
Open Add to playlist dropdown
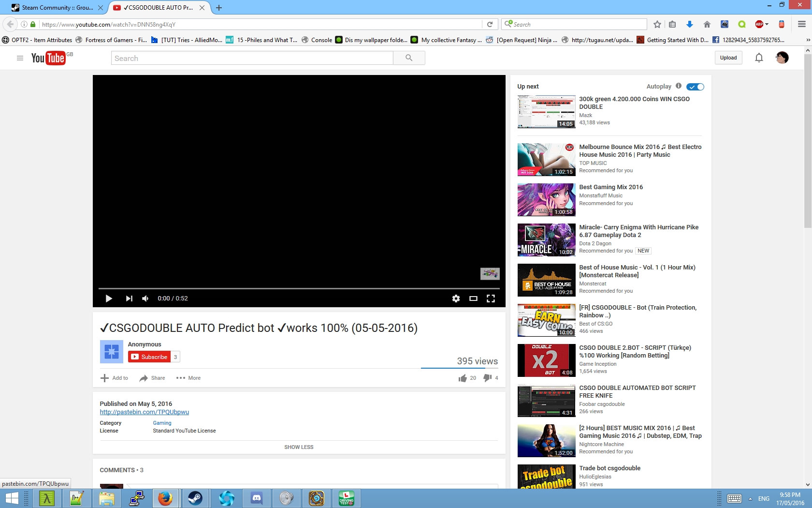(x=114, y=378)
